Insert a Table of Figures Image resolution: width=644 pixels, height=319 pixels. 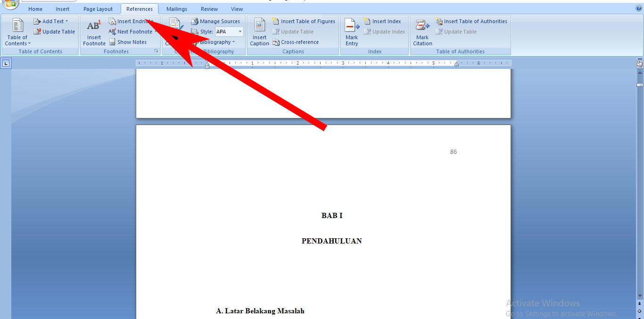tap(304, 21)
